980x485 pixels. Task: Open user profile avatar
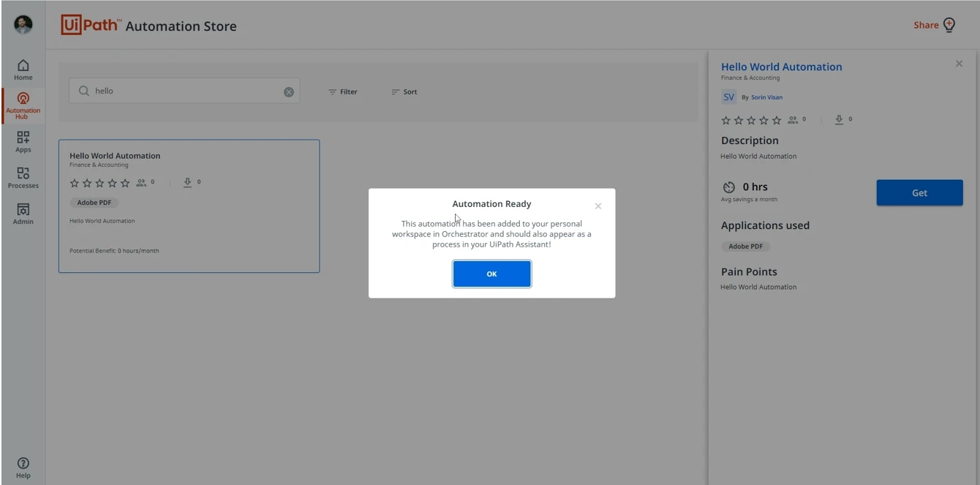click(x=23, y=24)
